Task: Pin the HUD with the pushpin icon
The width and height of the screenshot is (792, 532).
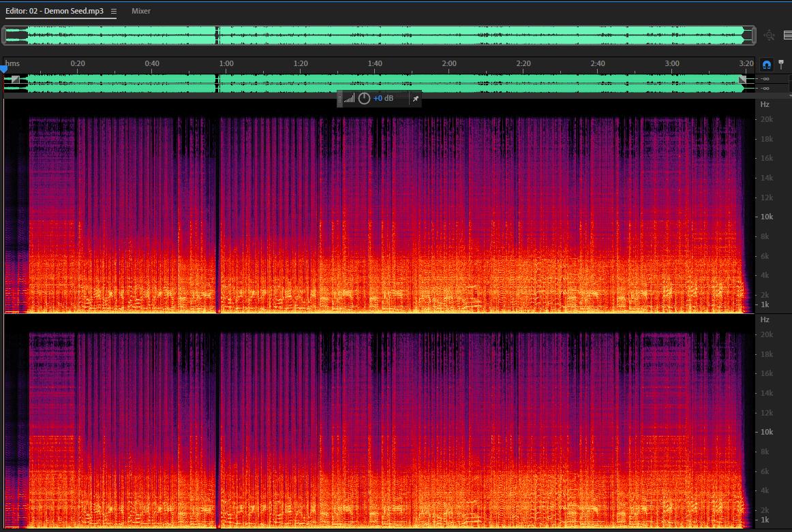Action: (x=415, y=99)
